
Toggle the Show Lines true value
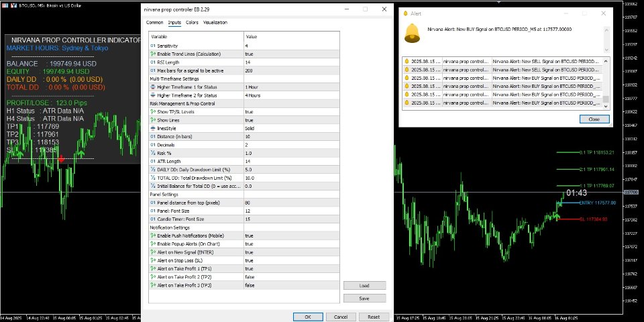[292, 120]
